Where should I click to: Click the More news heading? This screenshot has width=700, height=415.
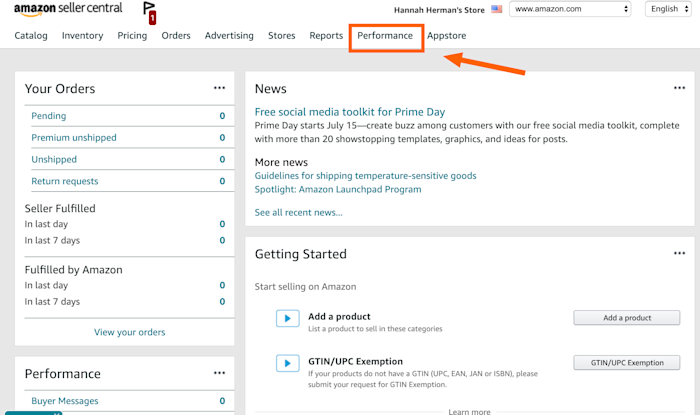(281, 162)
